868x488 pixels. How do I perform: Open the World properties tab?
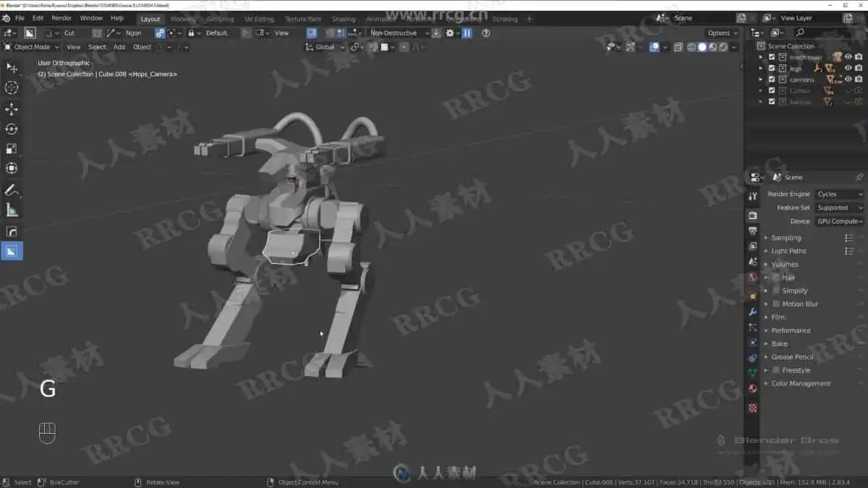[753, 276]
